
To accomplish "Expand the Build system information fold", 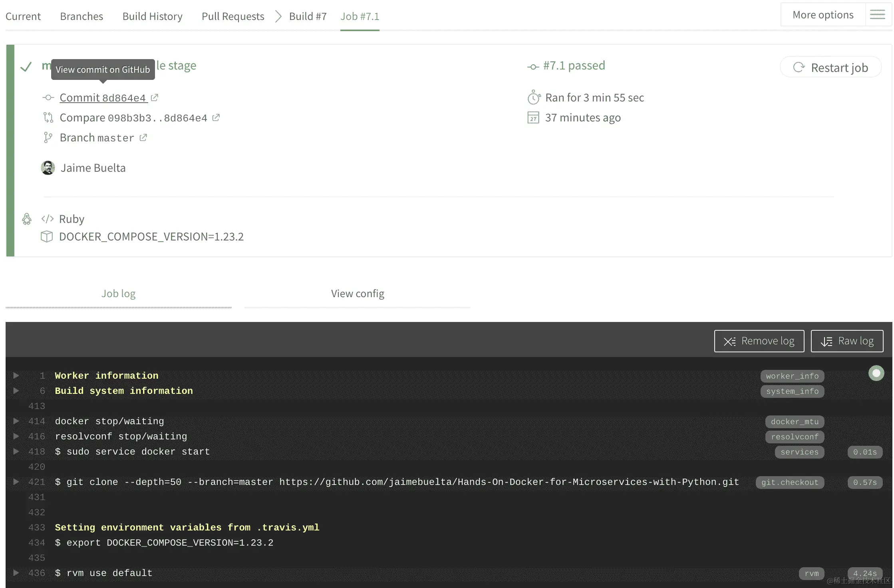I will pos(16,391).
